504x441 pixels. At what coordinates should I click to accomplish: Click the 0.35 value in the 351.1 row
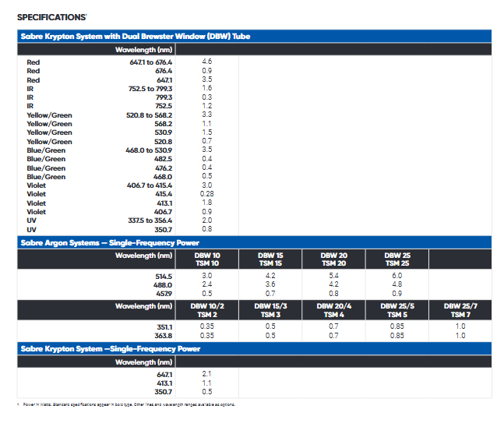click(x=207, y=326)
